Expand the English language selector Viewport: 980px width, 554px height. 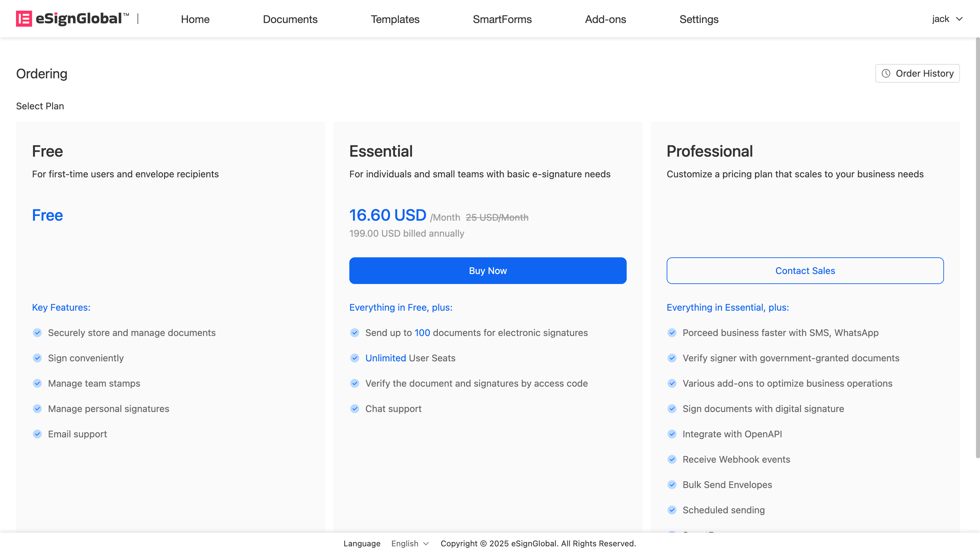pyautogui.click(x=410, y=543)
